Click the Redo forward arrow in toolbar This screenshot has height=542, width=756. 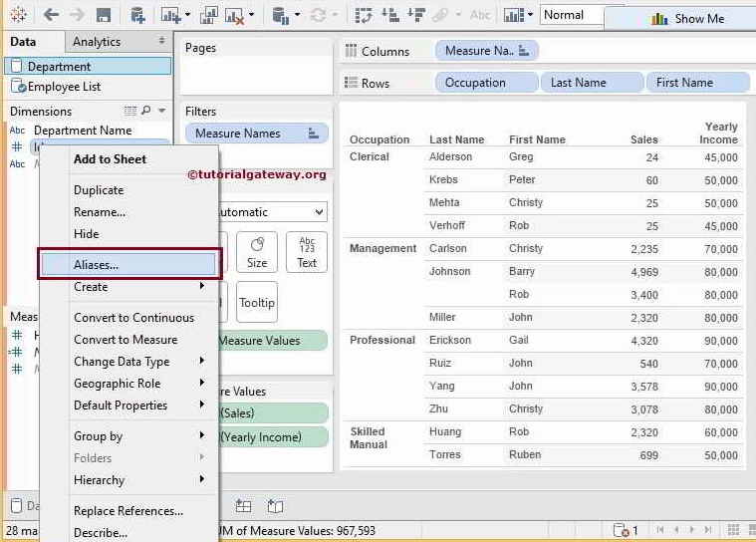coord(77,15)
